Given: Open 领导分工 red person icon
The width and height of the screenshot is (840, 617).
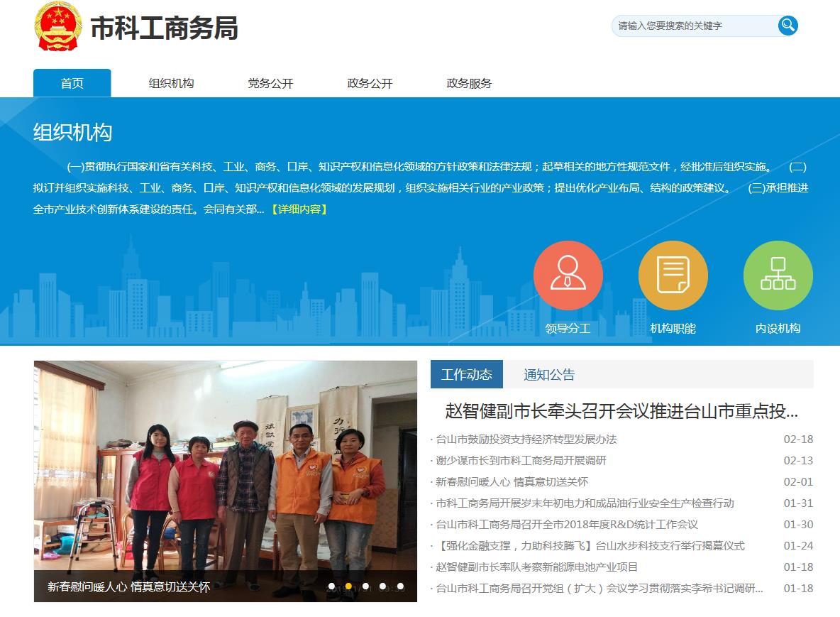Looking at the screenshot, I should click(x=568, y=275).
